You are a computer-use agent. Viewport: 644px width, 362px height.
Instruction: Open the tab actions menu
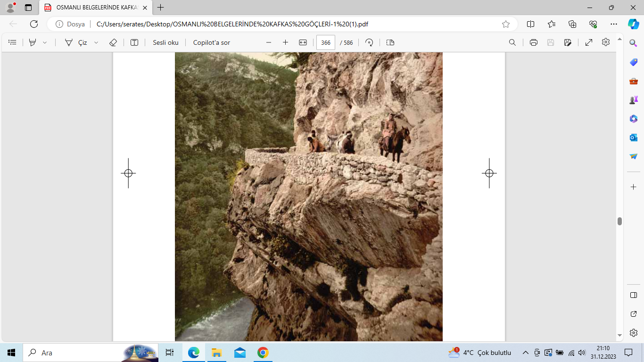coord(28,8)
